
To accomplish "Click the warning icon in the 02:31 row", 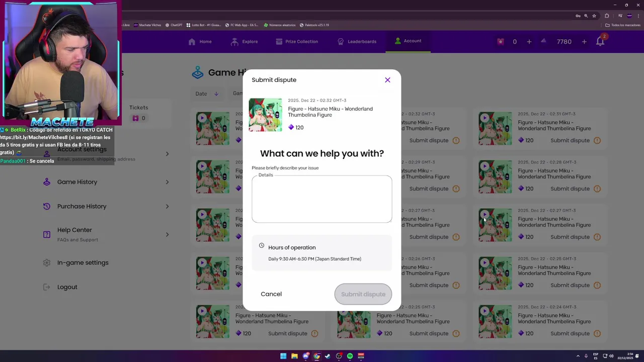I will [597, 140].
